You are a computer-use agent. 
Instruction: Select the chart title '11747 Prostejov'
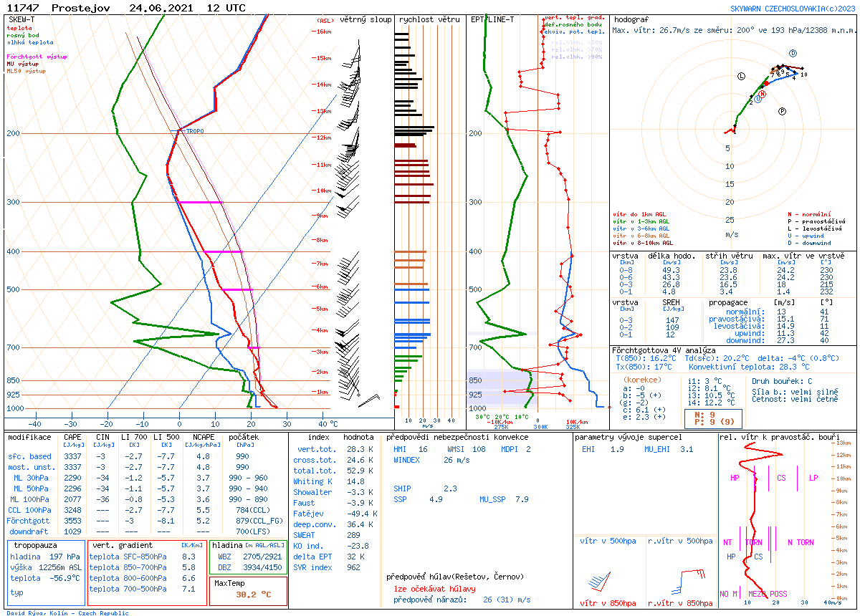60,8
